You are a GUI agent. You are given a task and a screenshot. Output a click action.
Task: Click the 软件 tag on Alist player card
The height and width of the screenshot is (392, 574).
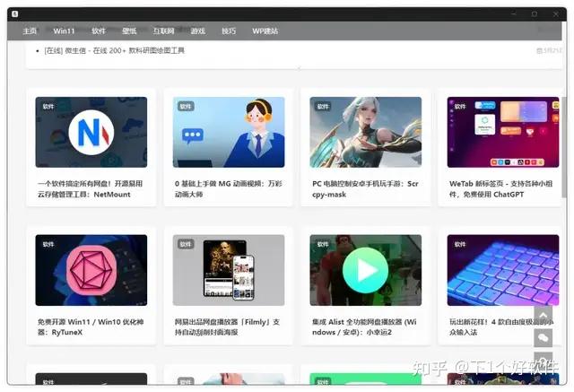pyautogui.click(x=323, y=244)
